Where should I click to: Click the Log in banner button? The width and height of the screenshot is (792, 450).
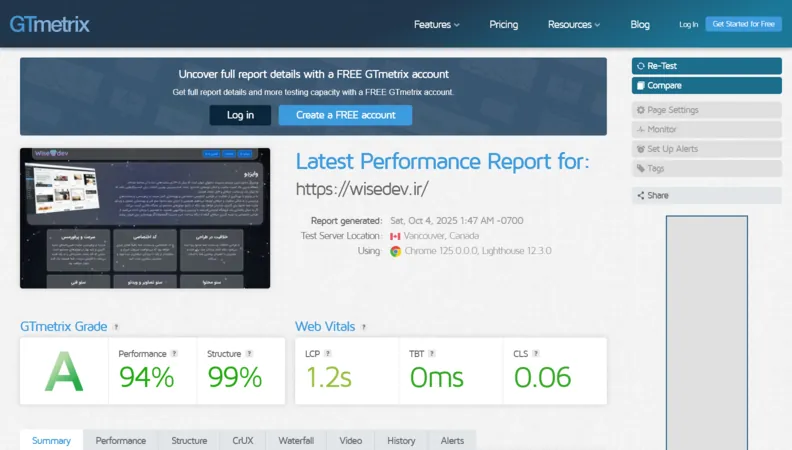click(240, 115)
